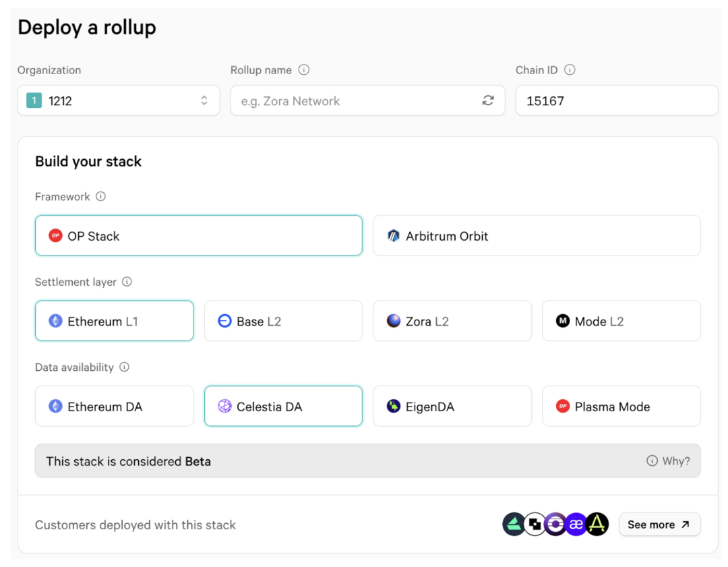This screenshot has height=567, width=728.
Task: Click into the Rollup name input field
Action: click(354, 100)
